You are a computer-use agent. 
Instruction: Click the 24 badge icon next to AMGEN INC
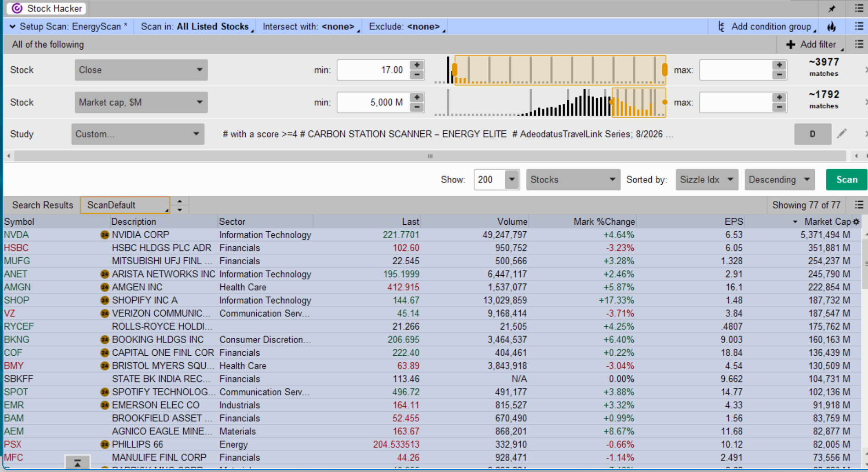coord(105,287)
